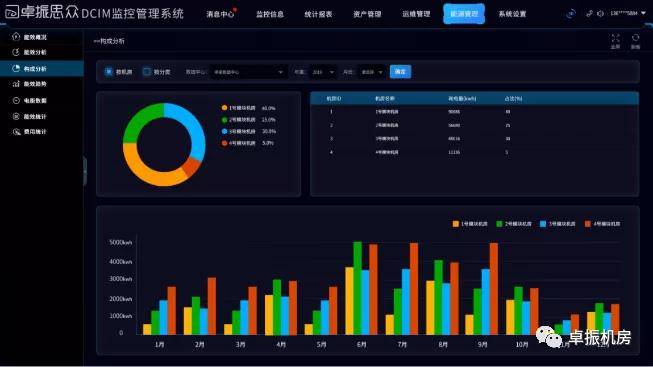Click the refresh icon at top right
This screenshot has height=367, width=653.
coord(636,38)
